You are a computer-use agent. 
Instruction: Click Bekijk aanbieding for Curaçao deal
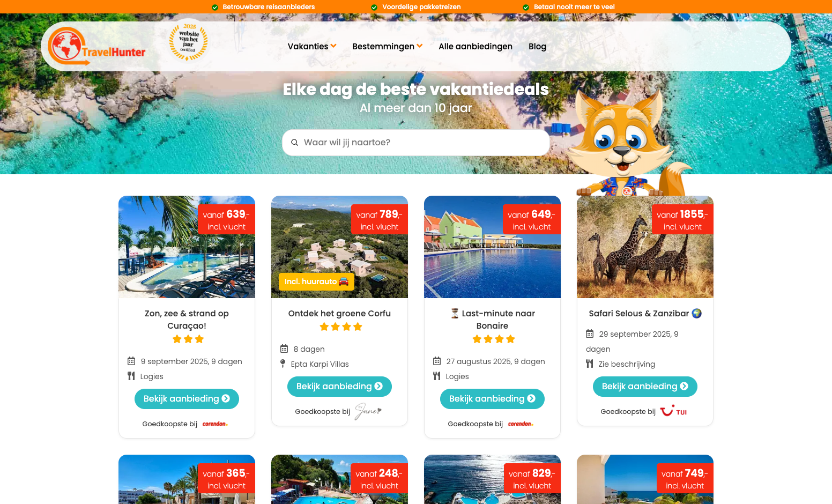pyautogui.click(x=187, y=399)
